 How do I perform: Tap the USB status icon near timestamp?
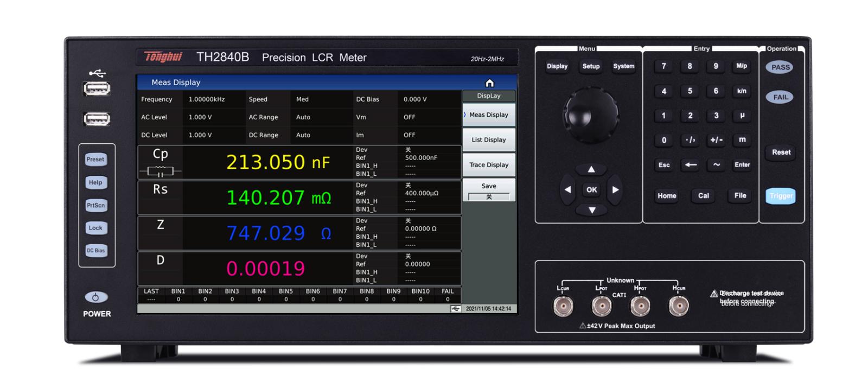click(x=456, y=309)
